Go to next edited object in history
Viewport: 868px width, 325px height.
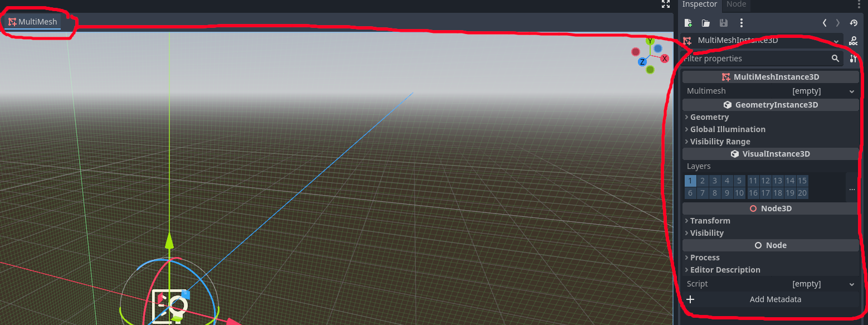[x=838, y=23]
